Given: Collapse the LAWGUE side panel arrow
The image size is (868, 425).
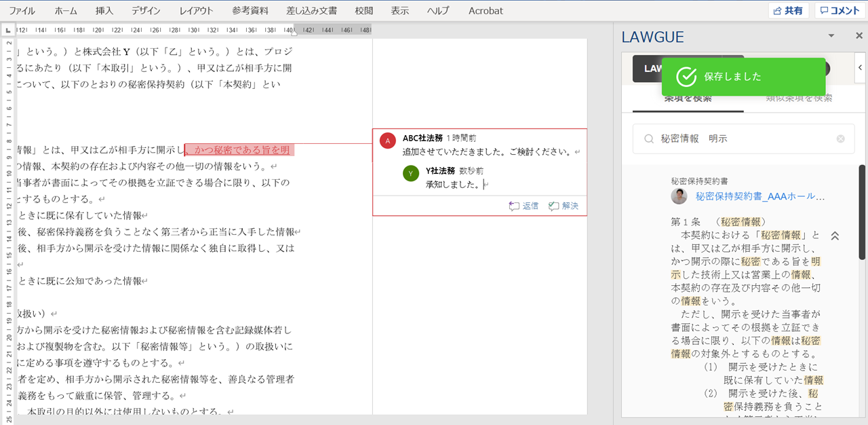Looking at the screenshot, I should click(x=861, y=68).
